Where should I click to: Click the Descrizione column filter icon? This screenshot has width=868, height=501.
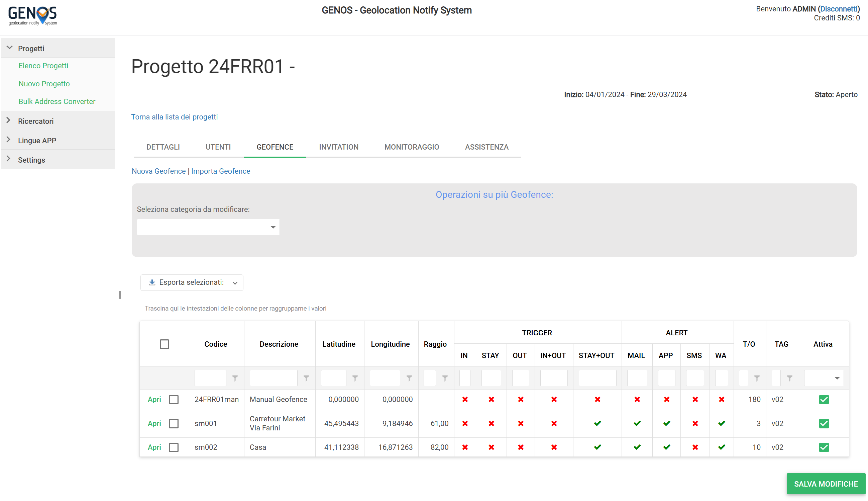click(306, 378)
